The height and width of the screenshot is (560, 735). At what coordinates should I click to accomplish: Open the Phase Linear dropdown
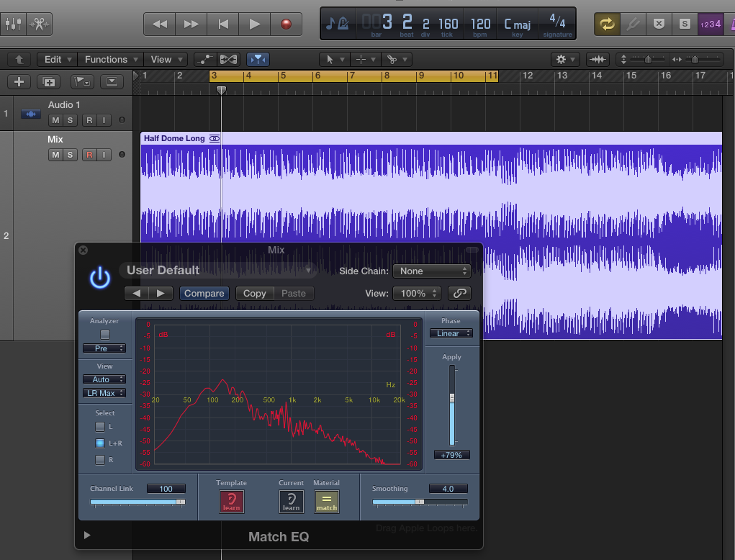tap(451, 333)
